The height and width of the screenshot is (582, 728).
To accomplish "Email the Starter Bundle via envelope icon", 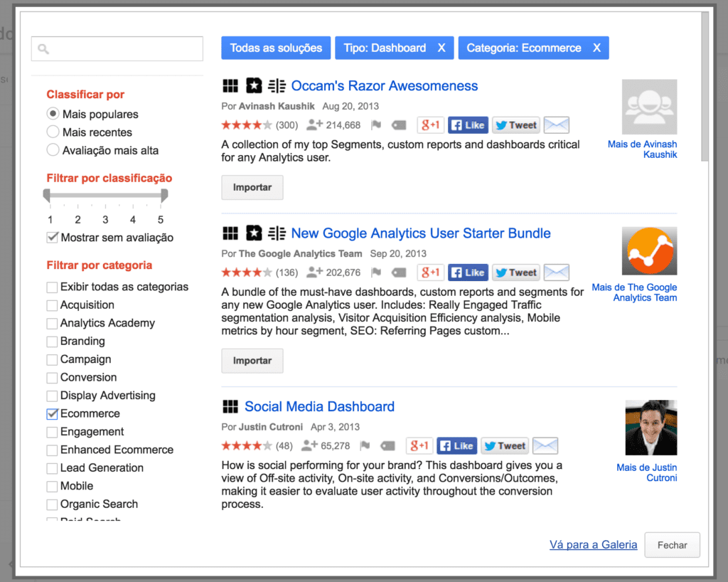I will click(556, 273).
